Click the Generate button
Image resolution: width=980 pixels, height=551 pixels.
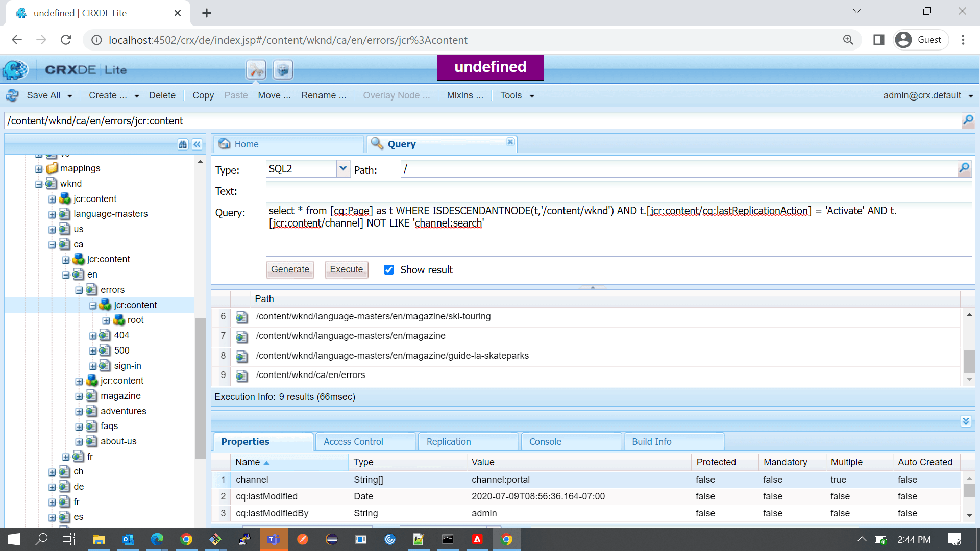[290, 269]
